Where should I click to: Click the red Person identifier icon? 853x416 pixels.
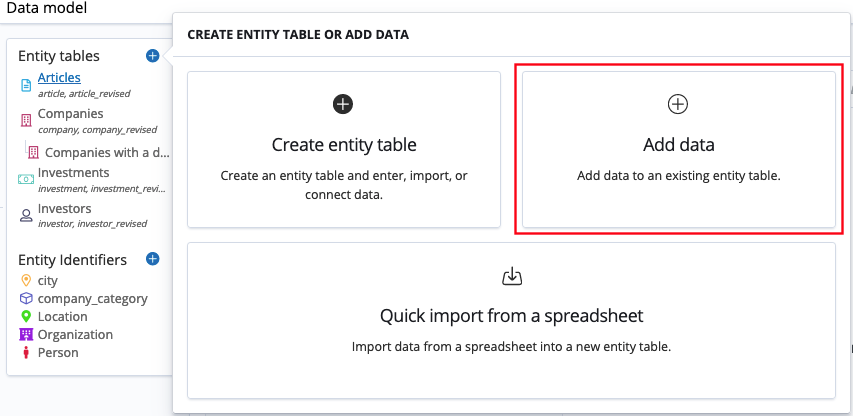pyautogui.click(x=27, y=353)
